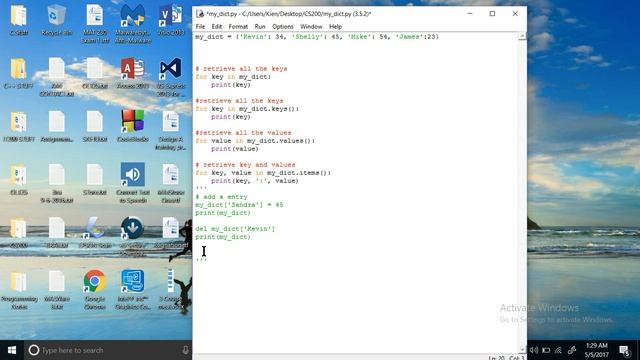Click the line 'for value in my_dict.values():'

click(x=255, y=141)
